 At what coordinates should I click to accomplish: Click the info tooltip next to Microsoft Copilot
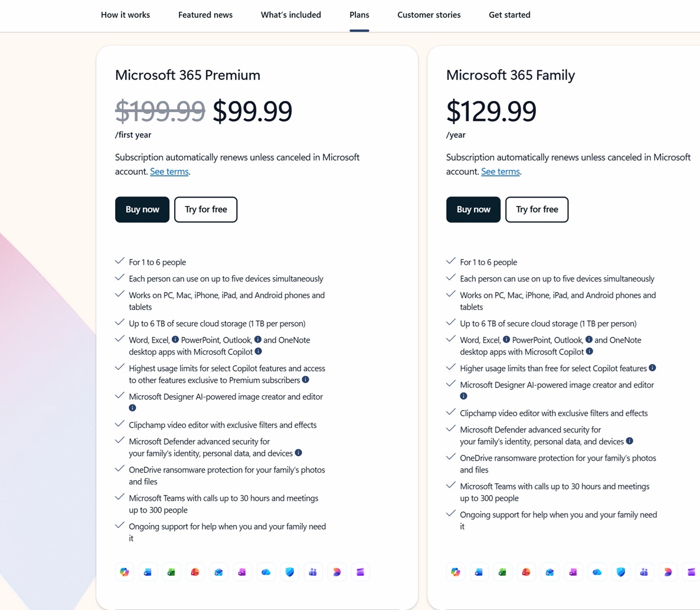coord(258,351)
